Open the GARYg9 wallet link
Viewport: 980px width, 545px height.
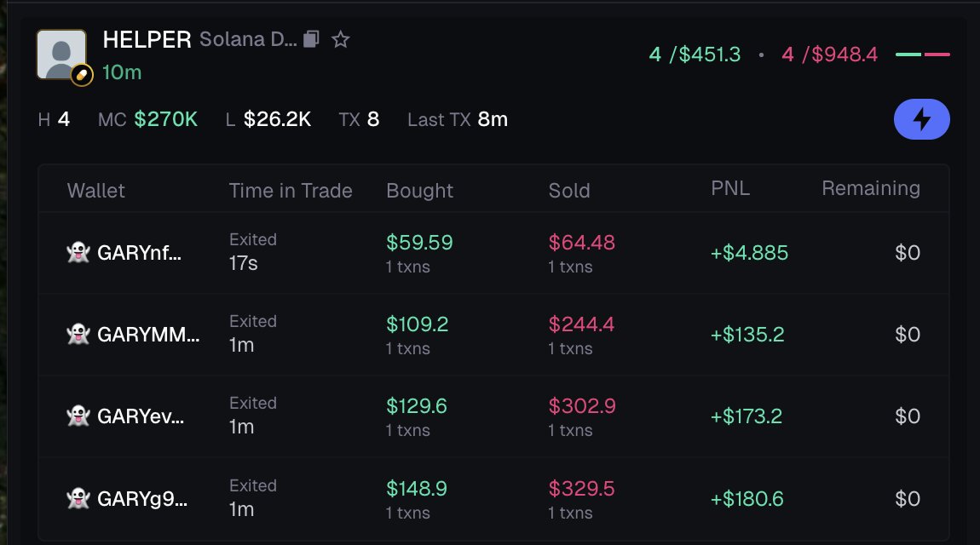click(x=142, y=498)
